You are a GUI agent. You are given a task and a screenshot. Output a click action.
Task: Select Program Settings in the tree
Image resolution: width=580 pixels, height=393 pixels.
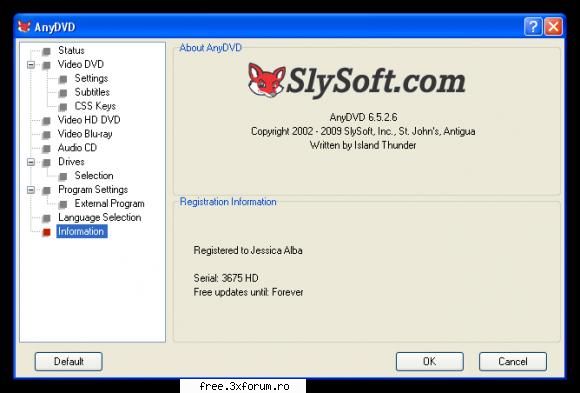(x=93, y=190)
